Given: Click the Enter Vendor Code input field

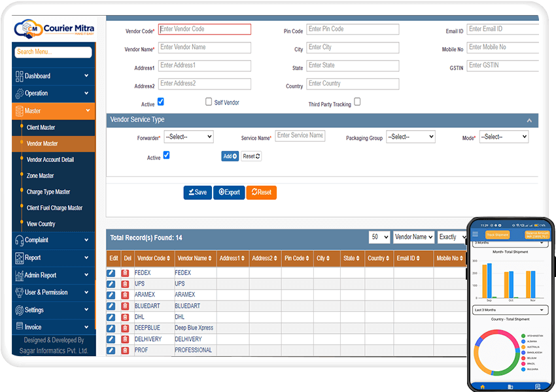Looking at the screenshot, I should 204,29.
